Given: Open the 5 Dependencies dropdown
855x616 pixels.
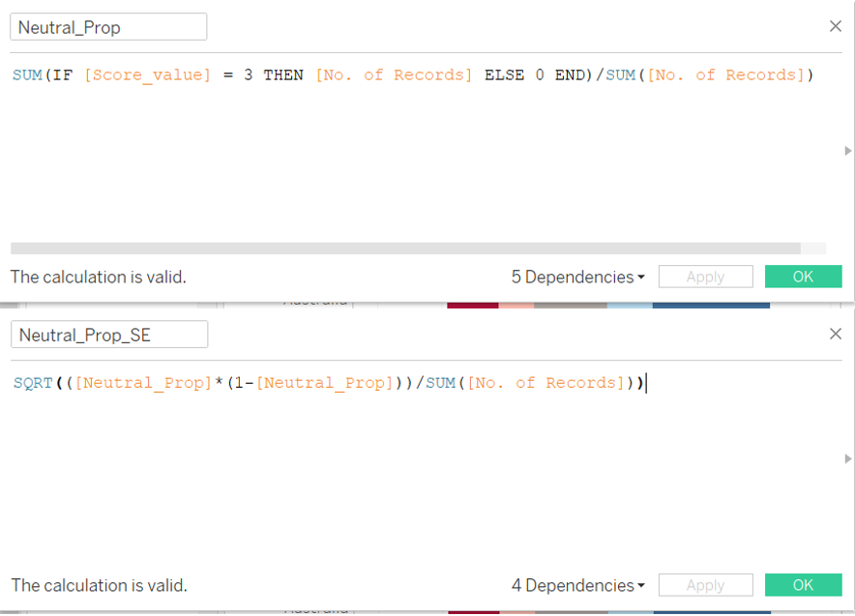Looking at the screenshot, I should tap(577, 277).
